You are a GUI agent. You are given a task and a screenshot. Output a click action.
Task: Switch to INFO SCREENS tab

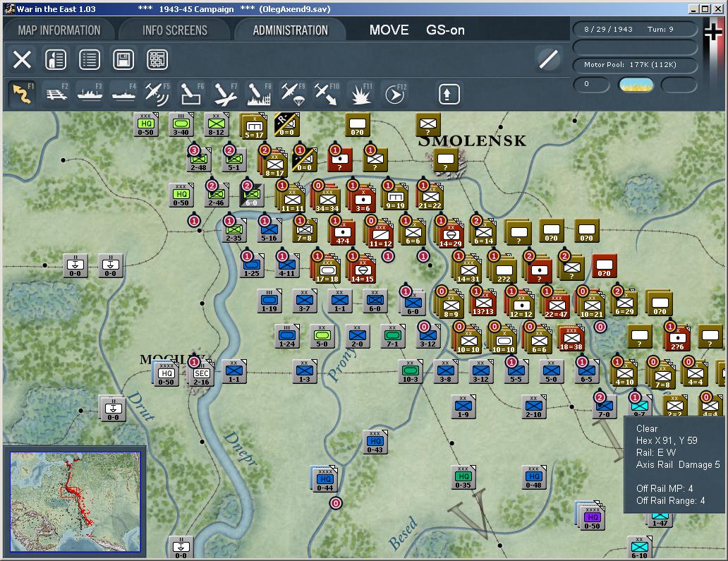174,30
